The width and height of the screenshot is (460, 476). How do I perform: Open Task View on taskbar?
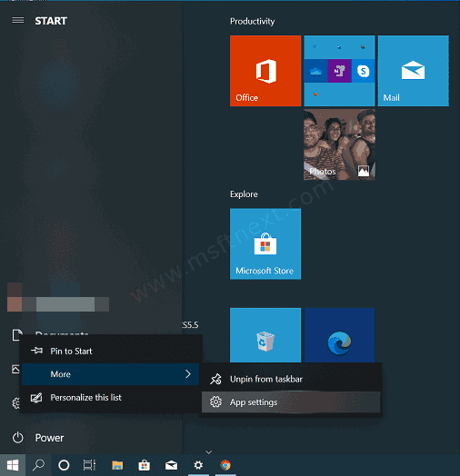[89, 465]
